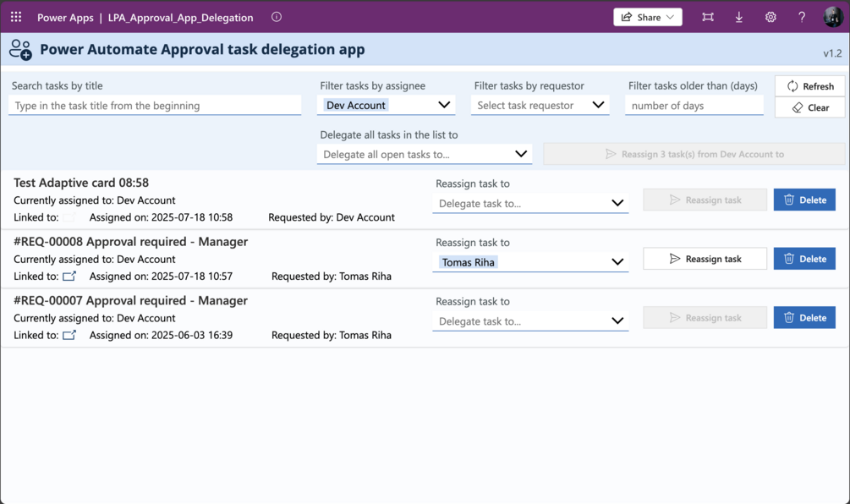Click the Share button
Image resolution: width=850 pixels, height=504 pixels.
(x=647, y=17)
